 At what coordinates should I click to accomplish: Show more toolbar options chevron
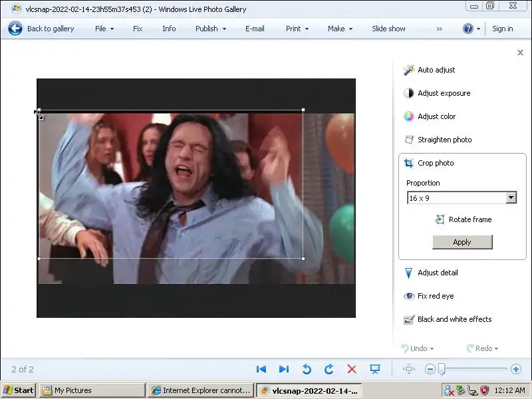440,29
